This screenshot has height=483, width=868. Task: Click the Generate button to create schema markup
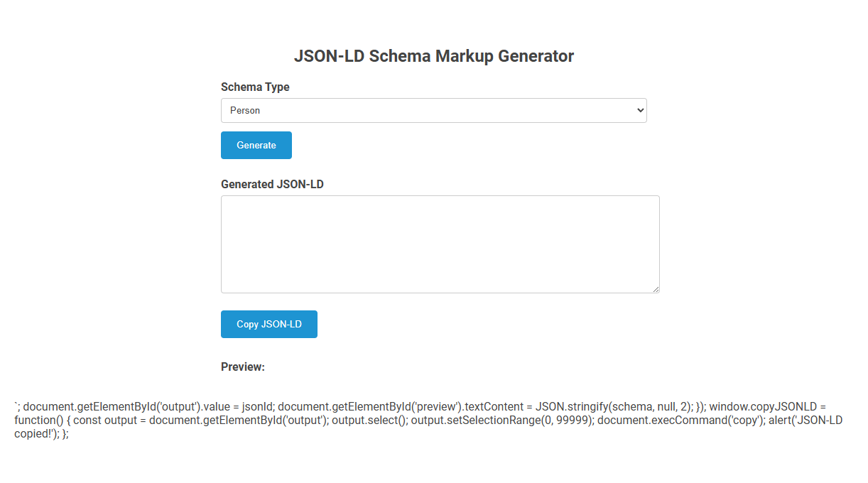pos(256,145)
